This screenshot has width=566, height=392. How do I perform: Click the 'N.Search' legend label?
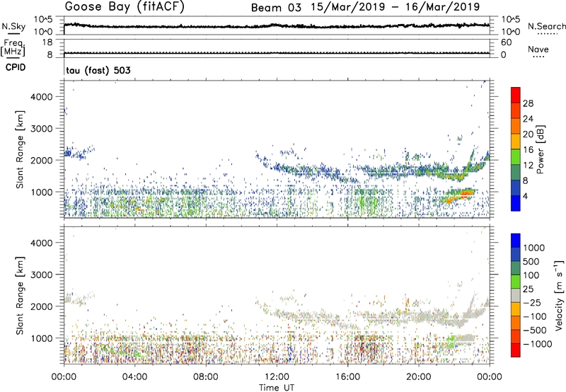point(546,26)
